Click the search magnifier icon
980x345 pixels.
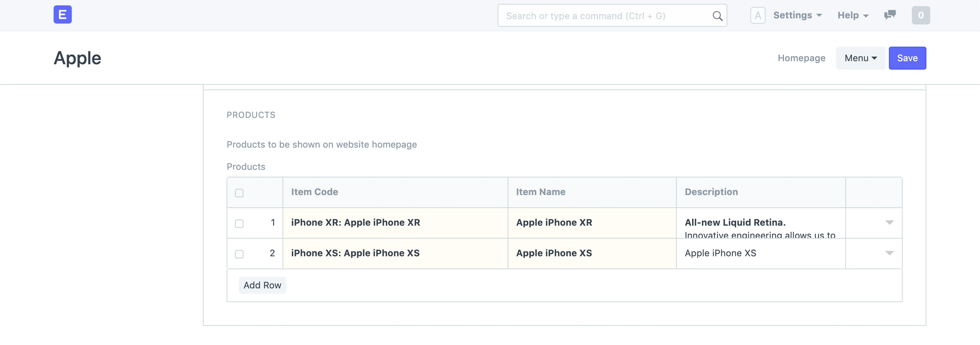click(717, 16)
